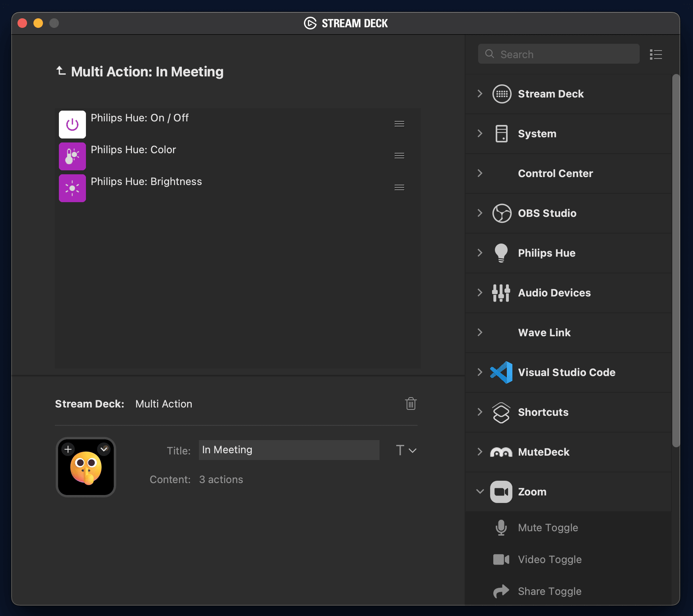Click the OBS Studio logo icon
Image resolution: width=693 pixels, height=616 pixels.
tap(502, 213)
